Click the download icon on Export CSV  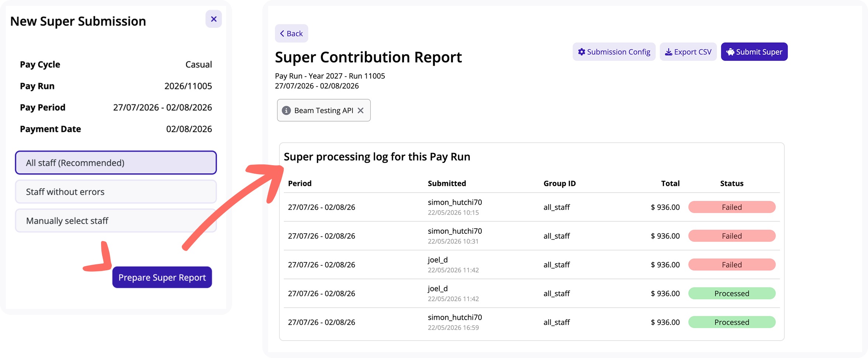click(668, 52)
